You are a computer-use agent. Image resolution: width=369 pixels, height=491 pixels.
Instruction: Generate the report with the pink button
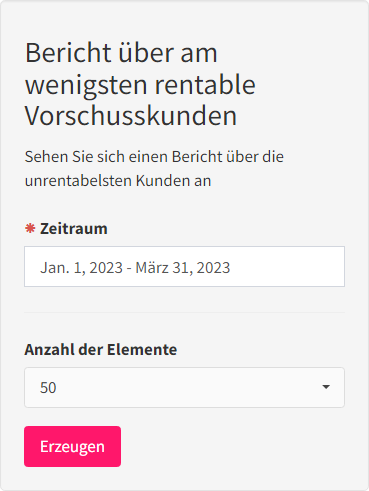[x=72, y=446]
